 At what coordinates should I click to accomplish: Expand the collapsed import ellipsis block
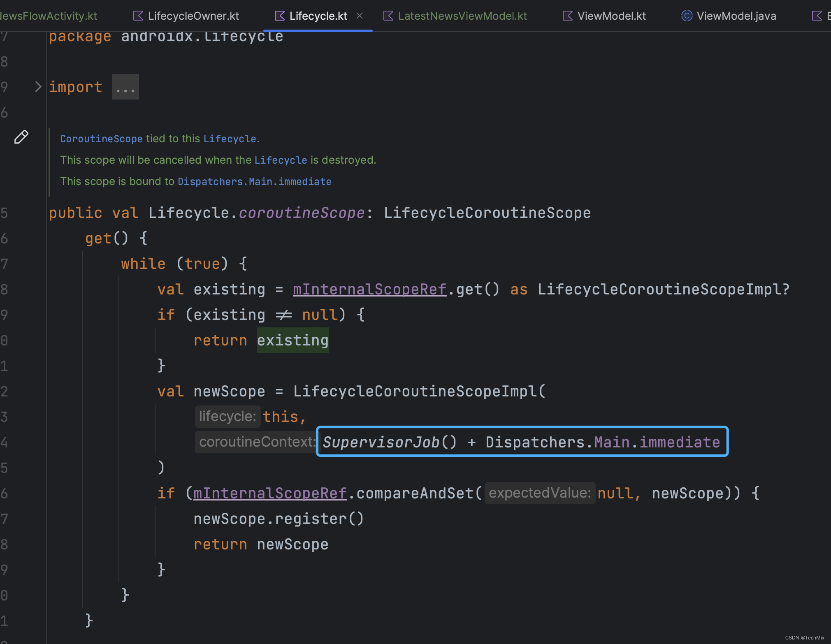(x=125, y=87)
